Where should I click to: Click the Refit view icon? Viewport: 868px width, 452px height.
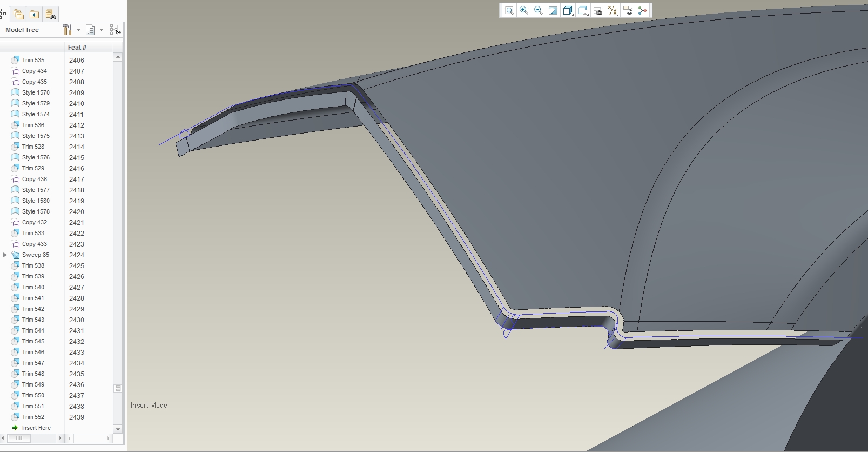(509, 10)
